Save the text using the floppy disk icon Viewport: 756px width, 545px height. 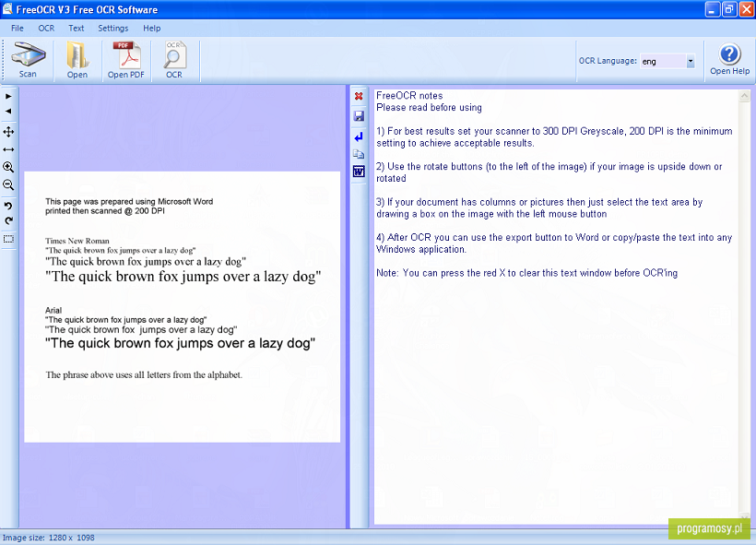tap(359, 116)
